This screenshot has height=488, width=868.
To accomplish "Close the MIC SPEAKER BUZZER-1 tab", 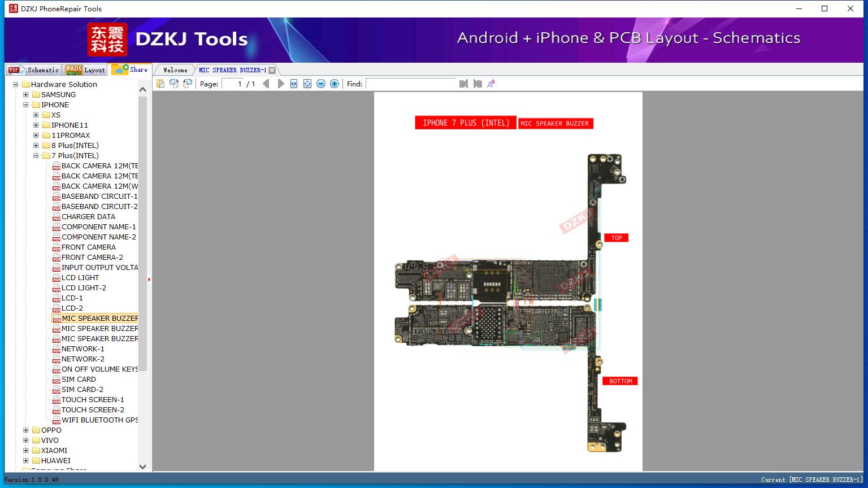I will (272, 70).
